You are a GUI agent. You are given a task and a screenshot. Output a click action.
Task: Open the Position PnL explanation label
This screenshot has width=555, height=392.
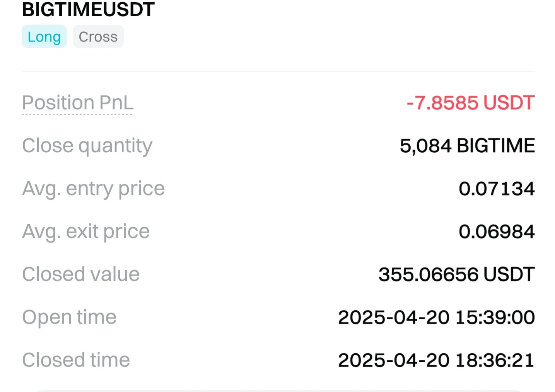point(78,103)
